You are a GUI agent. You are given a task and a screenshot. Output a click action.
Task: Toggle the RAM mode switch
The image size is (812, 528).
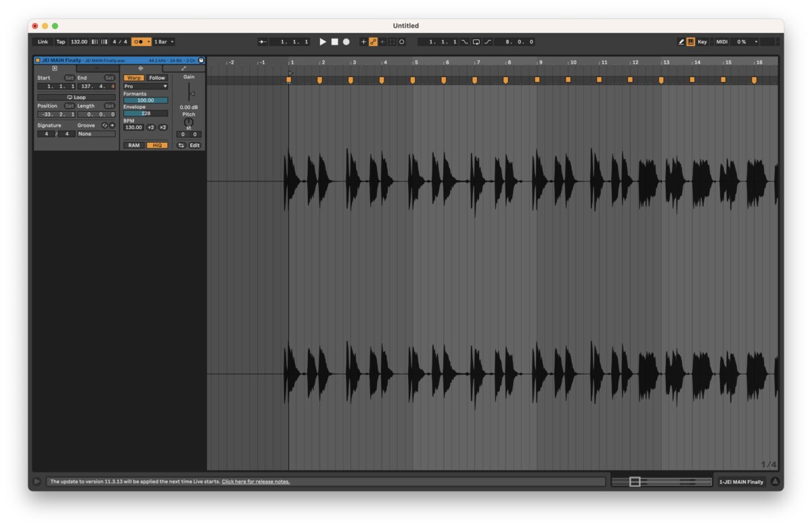tap(134, 146)
